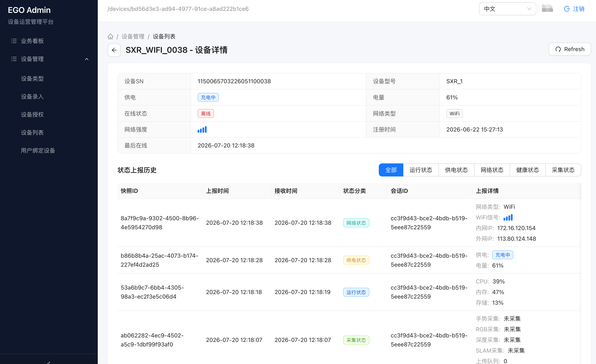Click the 供电状态 tag in history table
This screenshot has height=364, width=596.
point(356,260)
